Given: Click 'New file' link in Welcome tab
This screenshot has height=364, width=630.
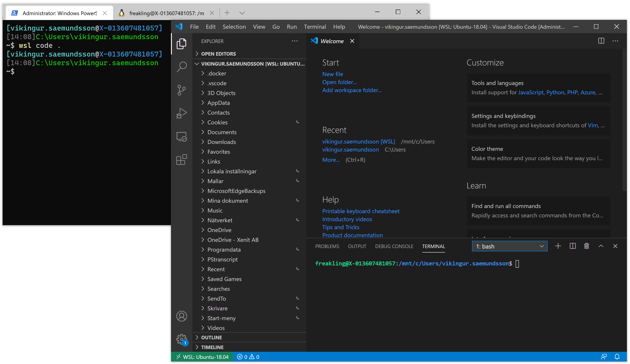Looking at the screenshot, I should point(332,74).
